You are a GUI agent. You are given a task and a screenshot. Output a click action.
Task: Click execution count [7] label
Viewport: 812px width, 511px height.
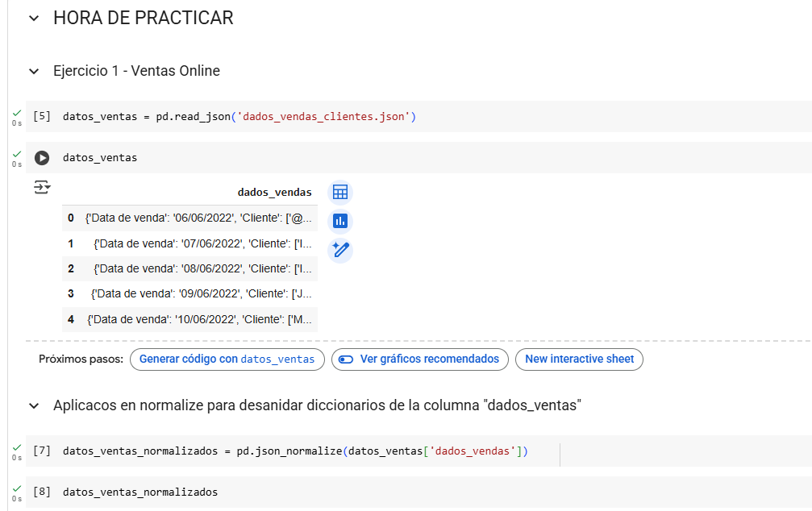(x=42, y=451)
